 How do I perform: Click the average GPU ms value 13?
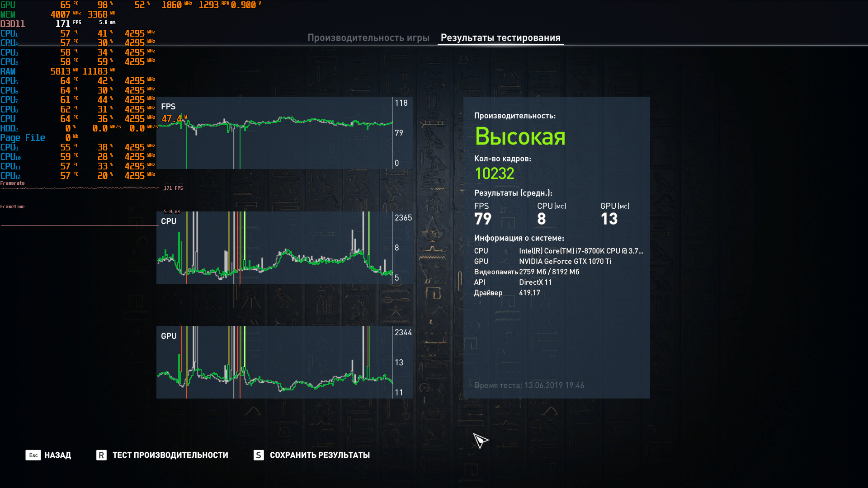click(609, 219)
